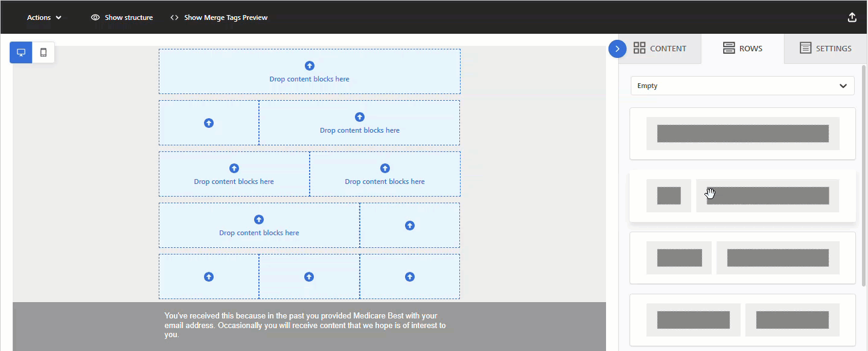Viewport: 868px width, 351px height.
Task: Switch to mobile preview mode
Action: pyautogui.click(x=43, y=52)
